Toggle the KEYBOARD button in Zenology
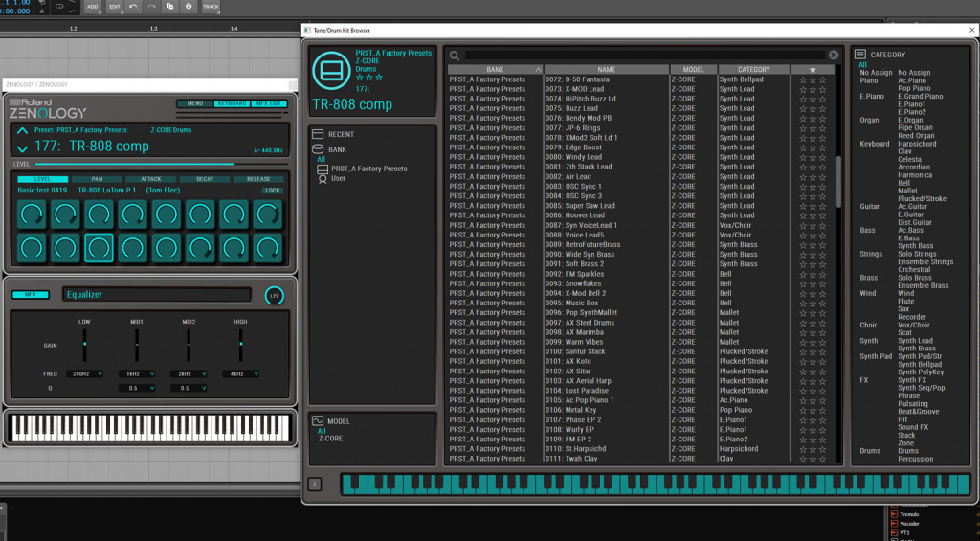The image size is (980, 541). click(232, 103)
